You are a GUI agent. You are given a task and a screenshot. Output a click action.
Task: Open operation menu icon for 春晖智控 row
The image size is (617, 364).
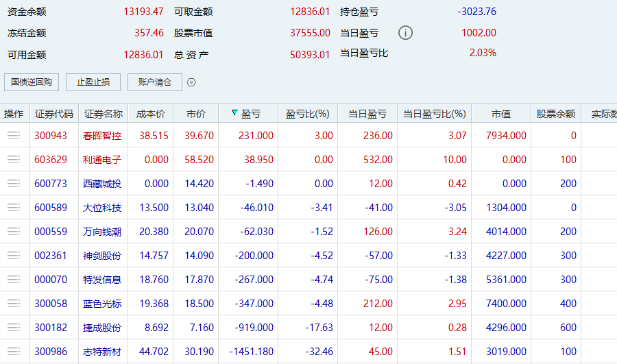click(x=14, y=136)
